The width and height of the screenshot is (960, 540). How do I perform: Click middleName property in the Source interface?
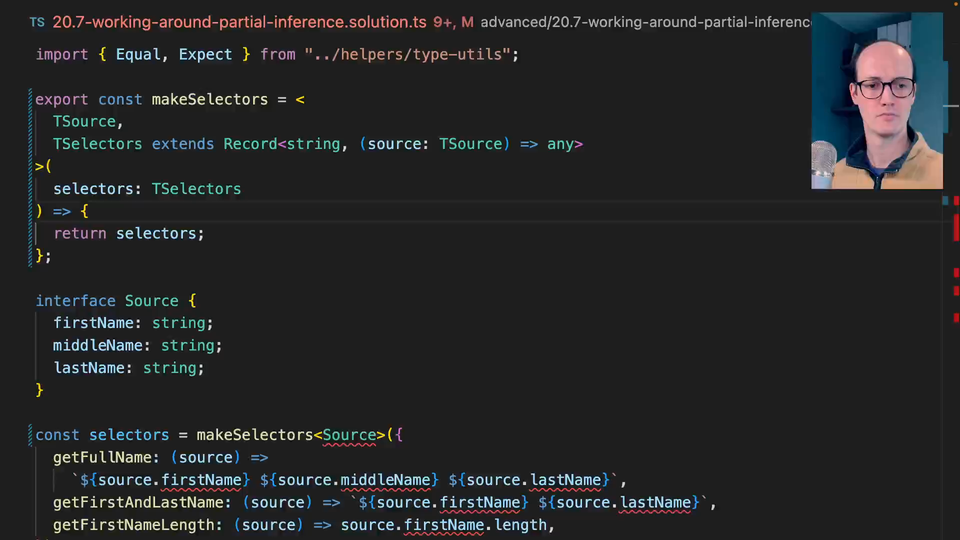(98, 345)
